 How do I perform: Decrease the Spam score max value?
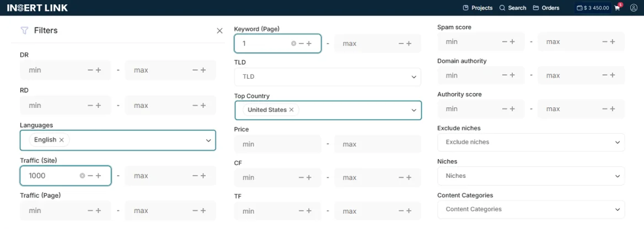tap(605, 42)
